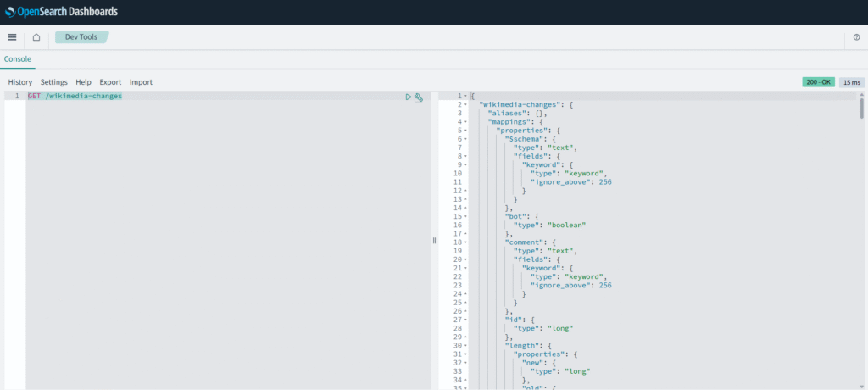This screenshot has width=868, height=390.
Task: Click "ignore_above": 256 on line 11
Action: 571,181
